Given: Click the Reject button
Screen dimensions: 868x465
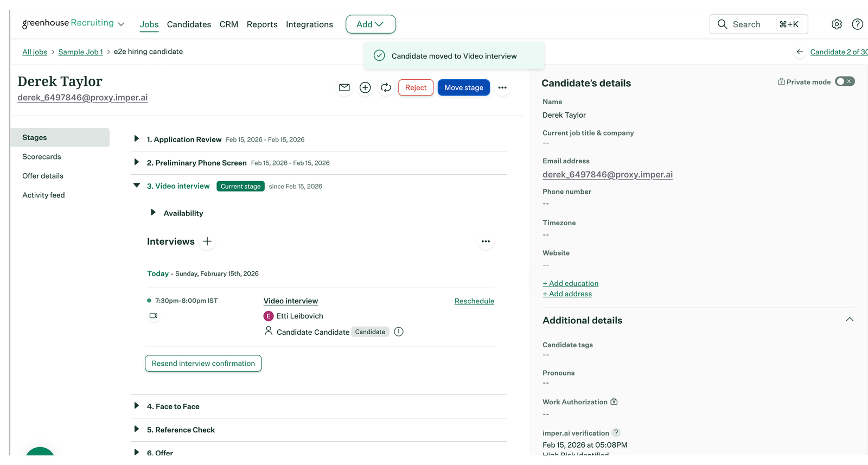Looking at the screenshot, I should [416, 87].
